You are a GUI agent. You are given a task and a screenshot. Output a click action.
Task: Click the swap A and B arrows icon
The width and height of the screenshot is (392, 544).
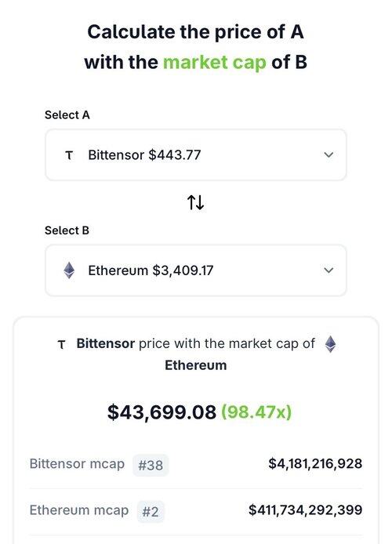click(x=196, y=202)
